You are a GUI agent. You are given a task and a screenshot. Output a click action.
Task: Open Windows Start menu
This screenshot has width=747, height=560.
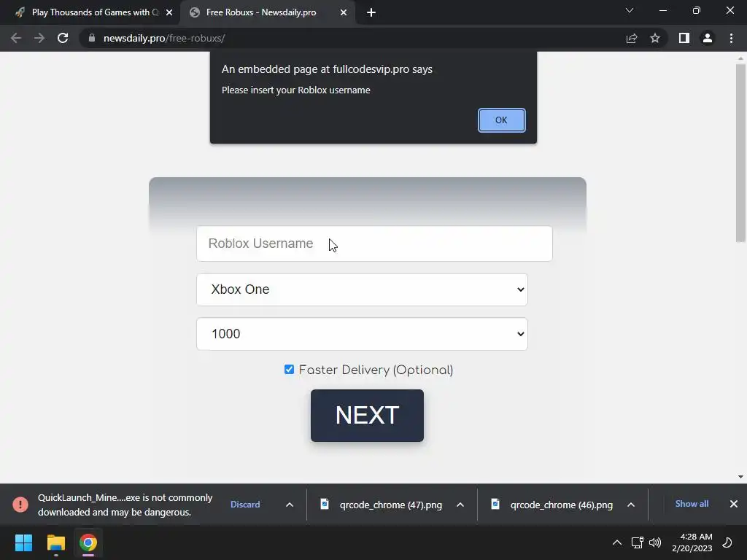[23, 542]
